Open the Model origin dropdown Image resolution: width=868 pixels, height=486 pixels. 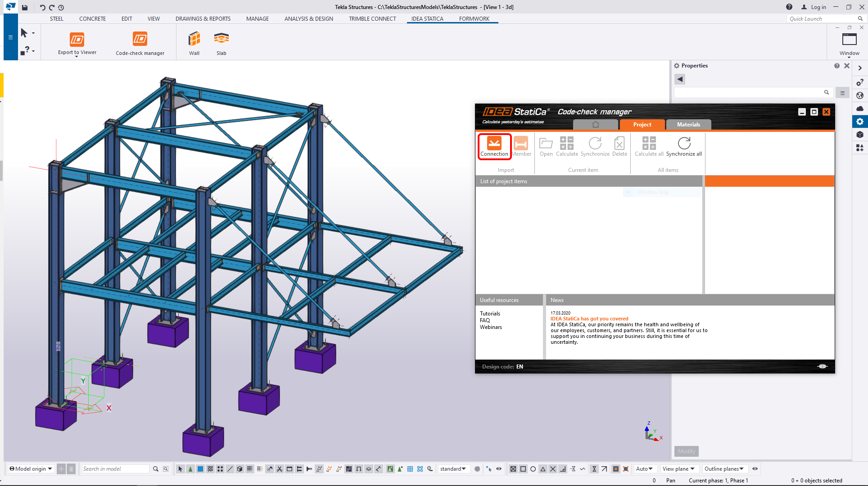click(30, 468)
